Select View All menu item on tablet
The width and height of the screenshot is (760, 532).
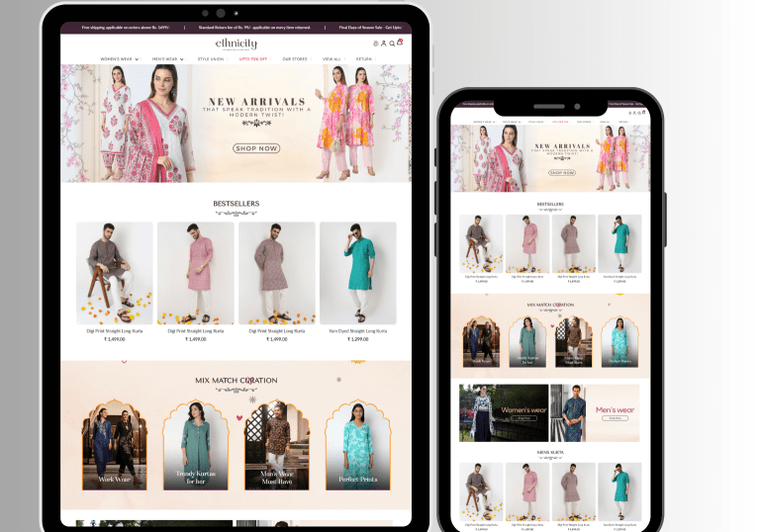[332, 59]
